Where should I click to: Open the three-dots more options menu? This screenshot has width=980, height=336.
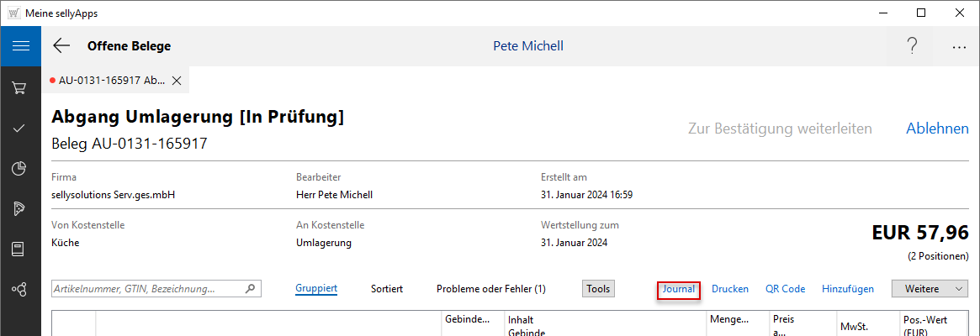[x=959, y=47]
